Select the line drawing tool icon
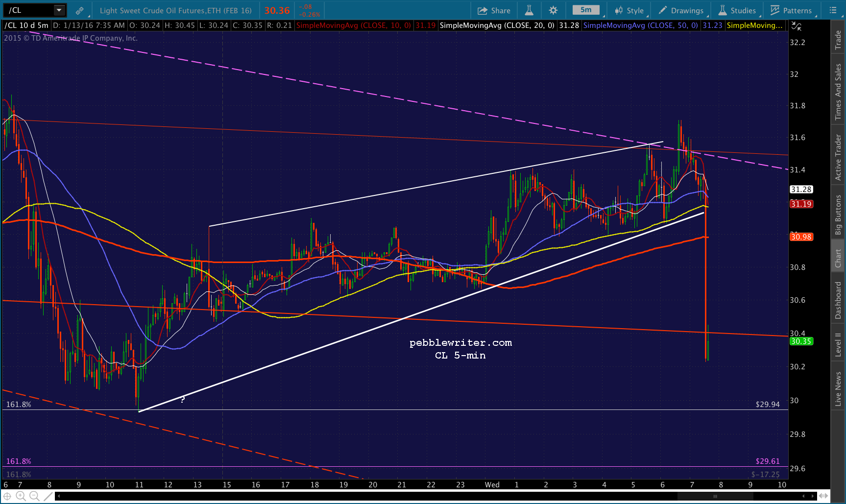 (48, 496)
